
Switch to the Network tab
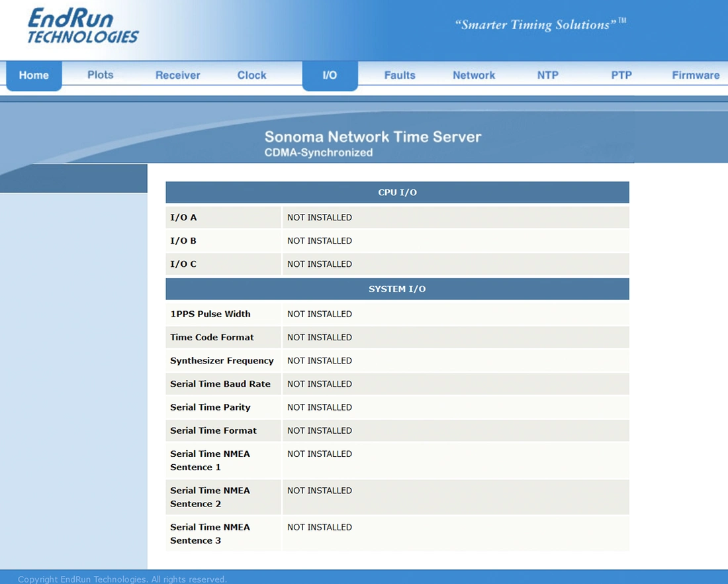474,75
